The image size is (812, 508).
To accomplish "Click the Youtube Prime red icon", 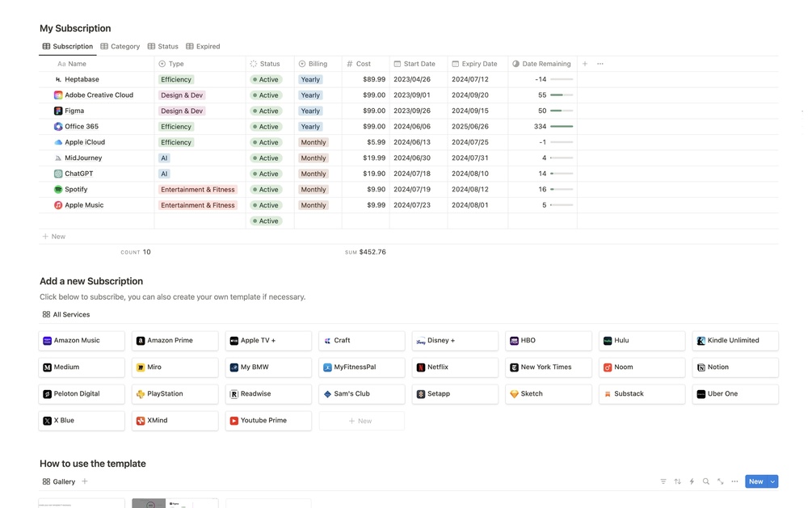I will (234, 421).
